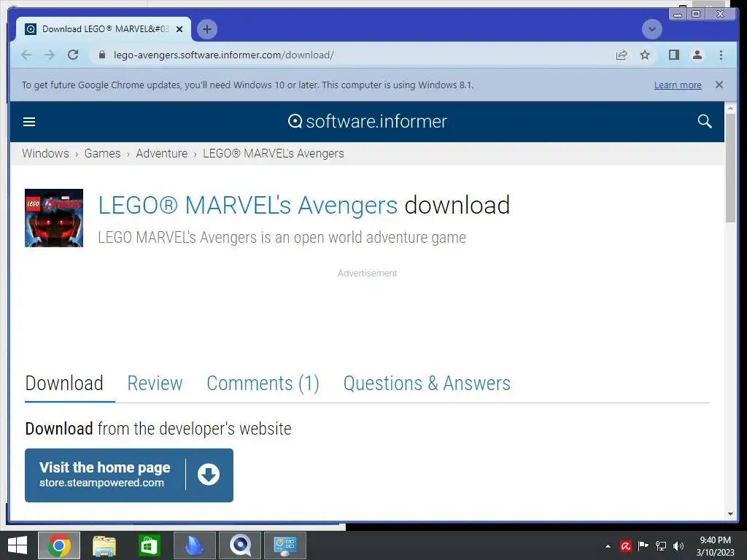Open the hamburger menu on software.informer
747x560 pixels.
point(29,122)
